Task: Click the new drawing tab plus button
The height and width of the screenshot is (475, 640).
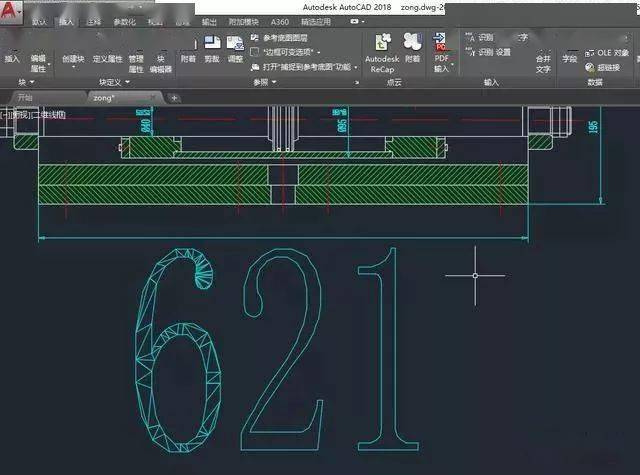Action: 174,98
